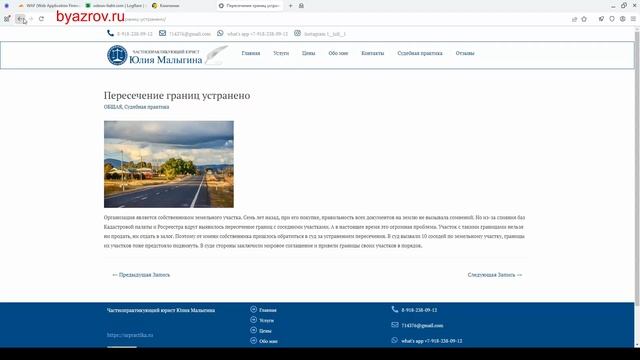Click 'Судебная практика' category link under the title
Image resolution: width=640 pixels, height=360 pixels.
tap(147, 107)
